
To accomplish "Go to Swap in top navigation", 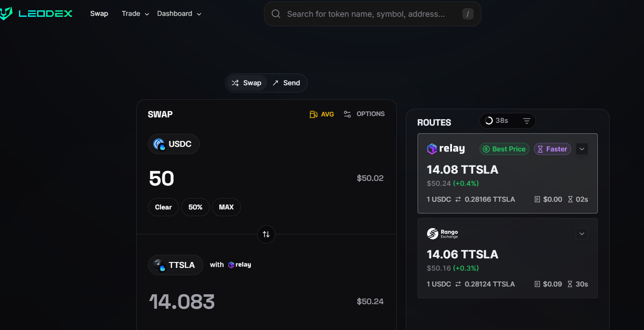I will pos(99,14).
